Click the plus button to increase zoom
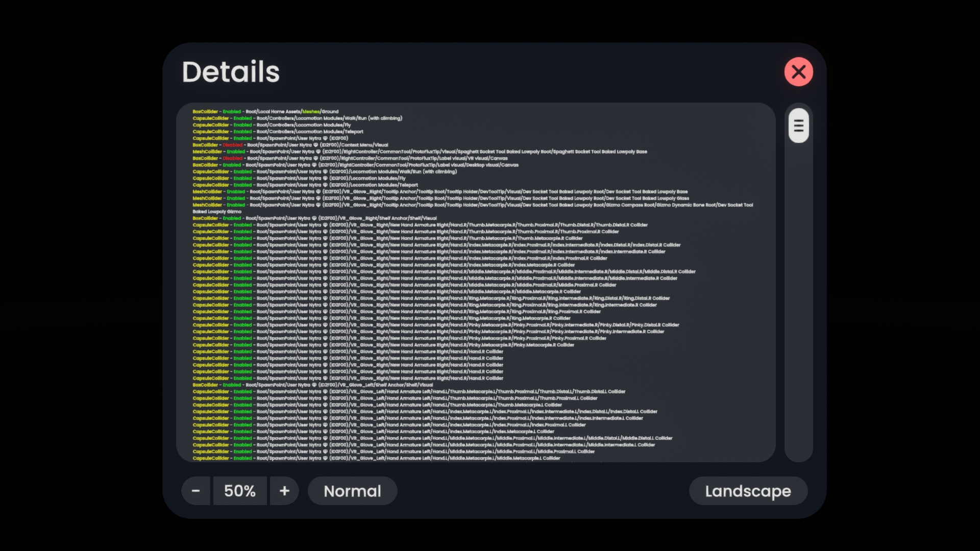 [x=284, y=491]
